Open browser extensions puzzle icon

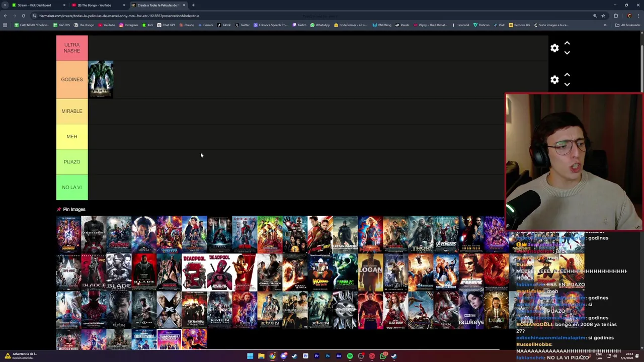coord(616,16)
